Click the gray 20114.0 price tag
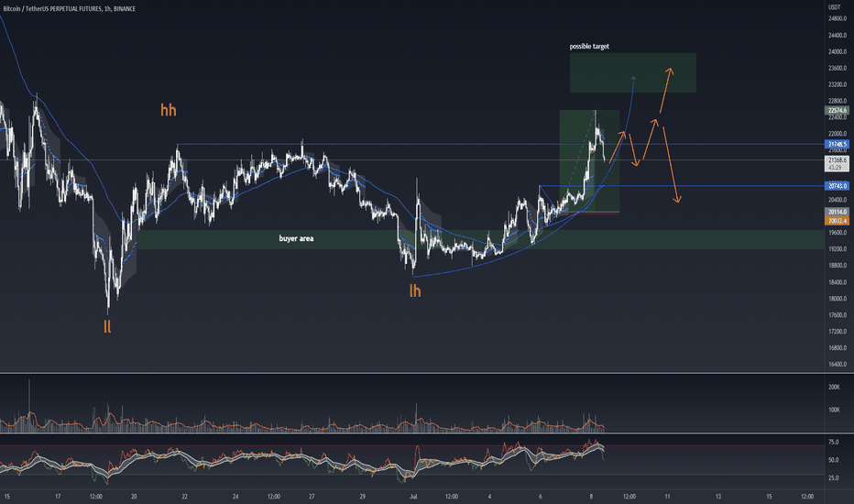The image size is (854, 504). tap(838, 212)
